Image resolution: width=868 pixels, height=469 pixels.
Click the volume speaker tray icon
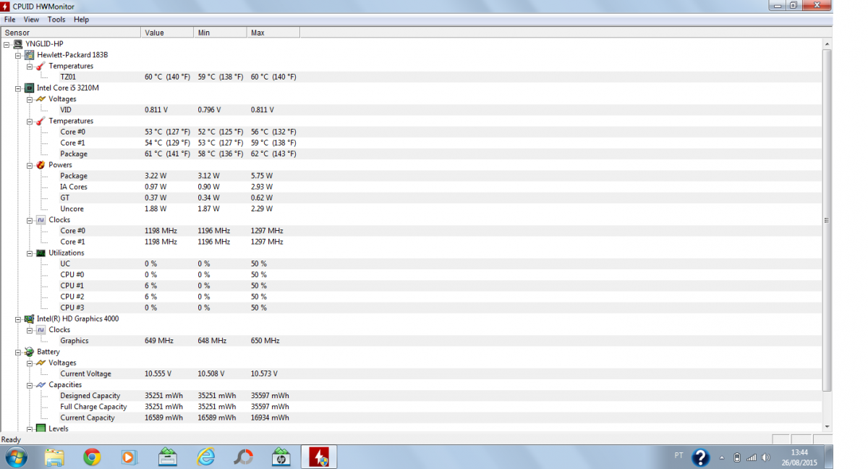[x=766, y=457]
